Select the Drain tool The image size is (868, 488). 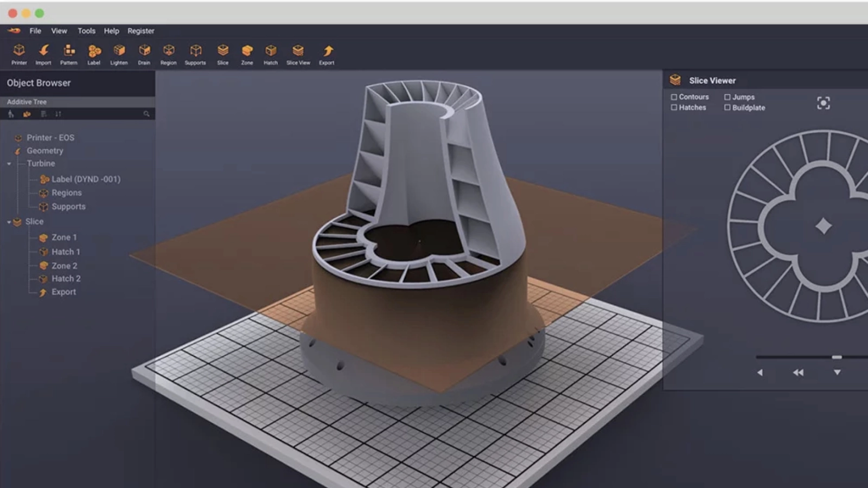click(144, 55)
